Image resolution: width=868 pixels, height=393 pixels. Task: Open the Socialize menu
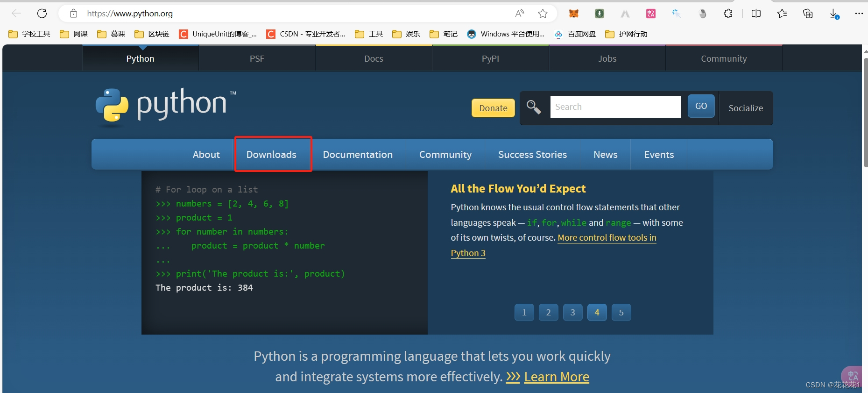pos(746,108)
